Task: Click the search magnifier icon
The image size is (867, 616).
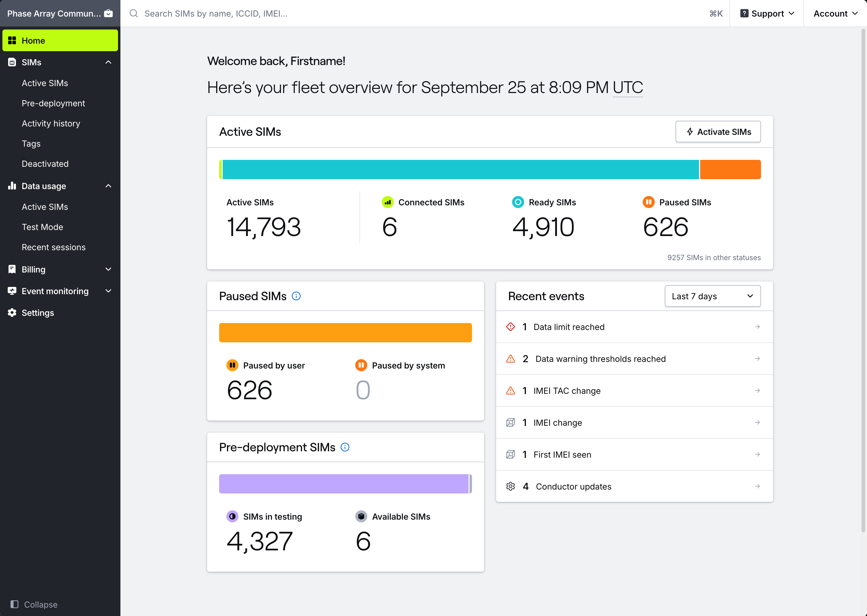Action: (133, 14)
